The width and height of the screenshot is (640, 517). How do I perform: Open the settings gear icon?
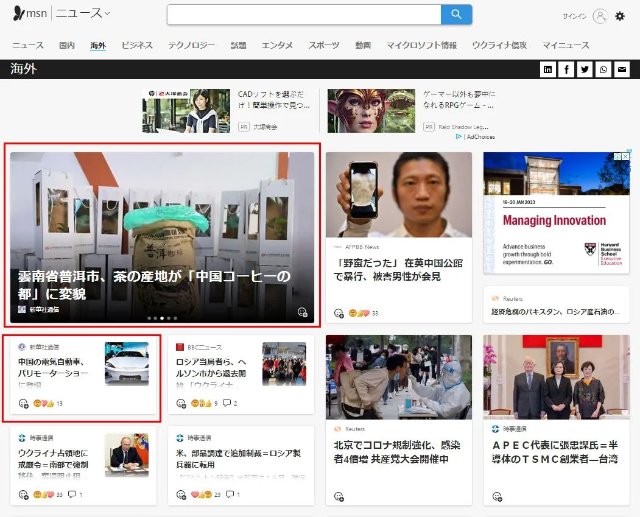620,16
